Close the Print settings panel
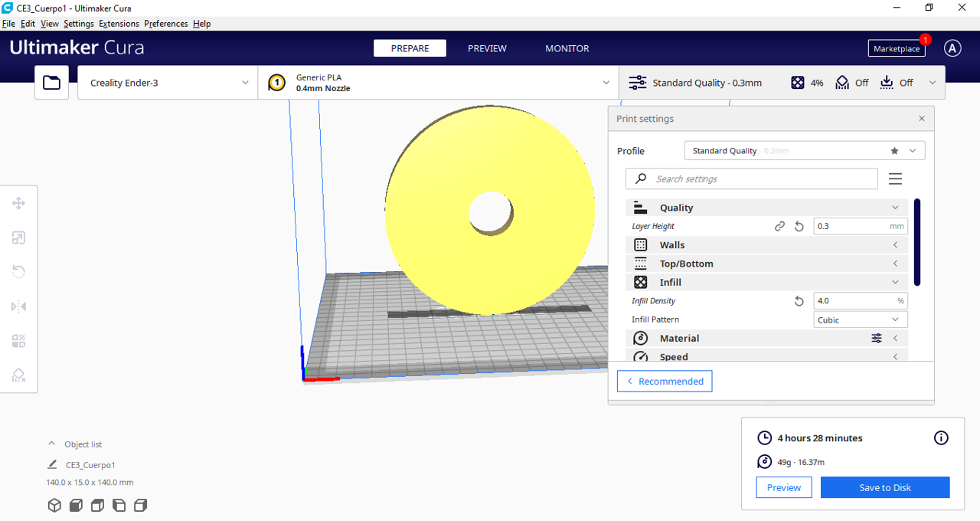Viewport: 980px width, 521px height. 922,119
